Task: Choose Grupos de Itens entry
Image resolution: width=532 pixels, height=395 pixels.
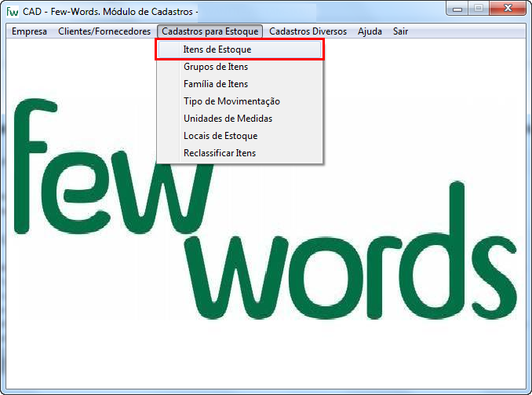Action: click(239, 67)
